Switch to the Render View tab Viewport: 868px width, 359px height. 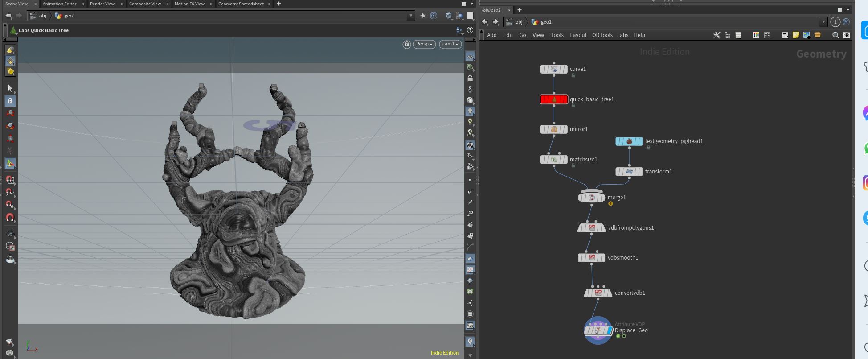coord(102,4)
